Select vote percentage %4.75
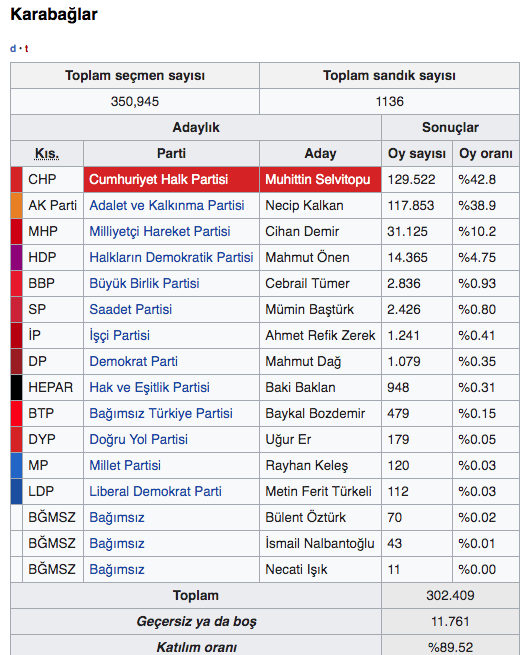The height and width of the screenshot is (655, 521). (477, 257)
